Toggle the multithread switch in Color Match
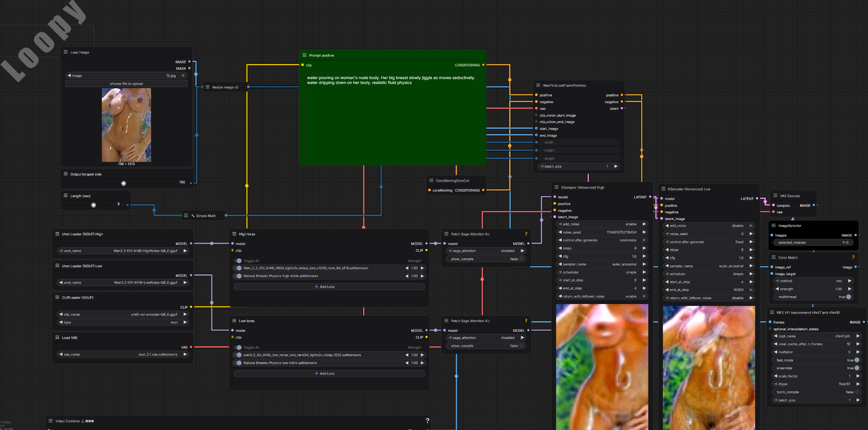Image resolution: width=868 pixels, height=430 pixels. point(849,297)
